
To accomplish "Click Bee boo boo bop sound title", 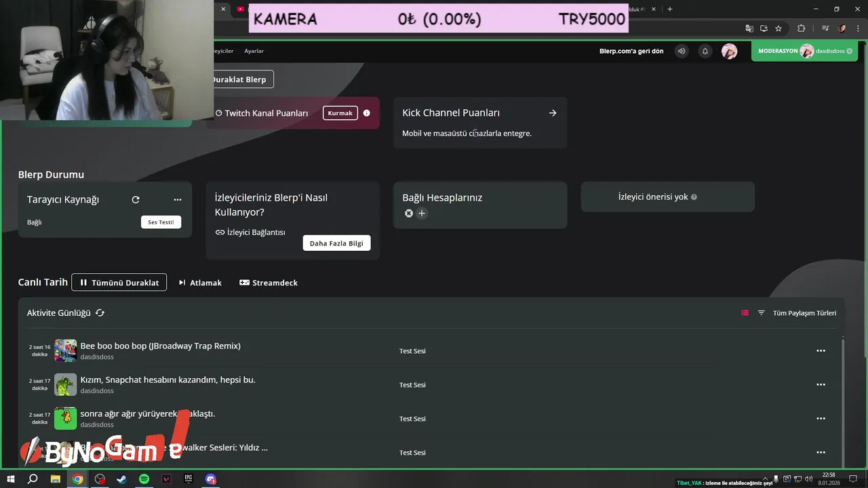I will [161, 346].
